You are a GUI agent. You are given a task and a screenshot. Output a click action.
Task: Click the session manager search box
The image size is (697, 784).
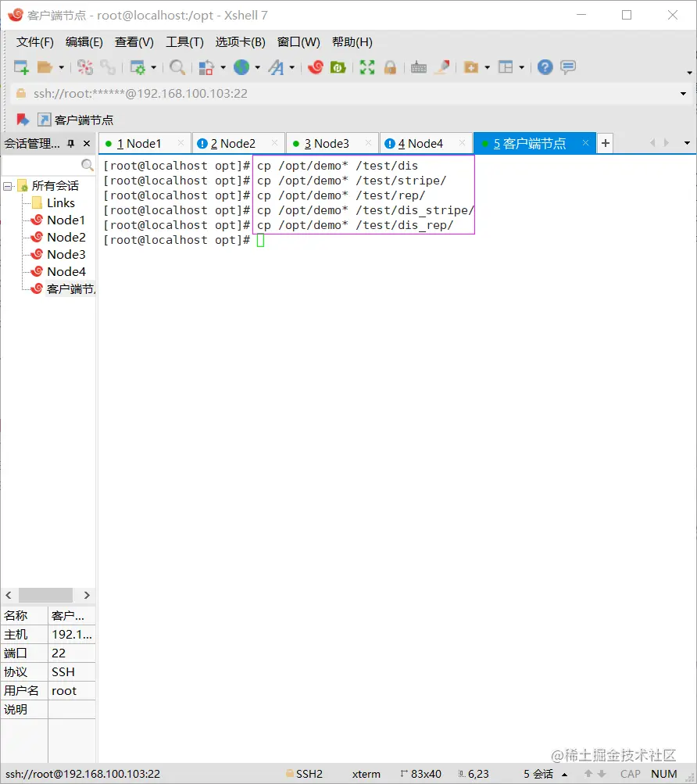click(x=48, y=164)
